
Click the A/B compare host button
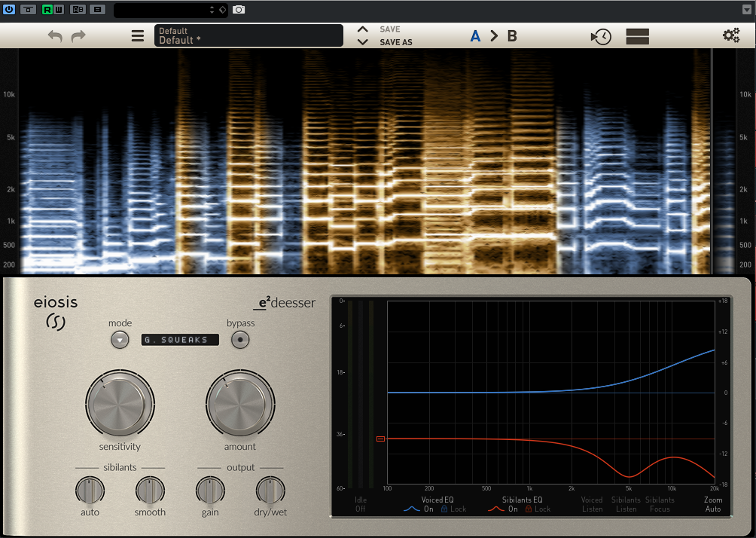coord(78,9)
